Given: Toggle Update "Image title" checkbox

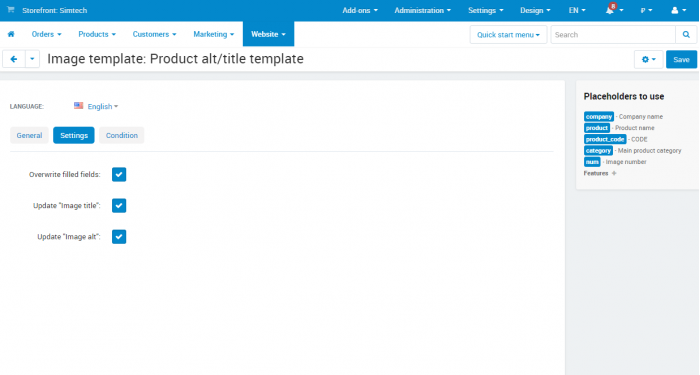Looking at the screenshot, I should click(x=119, y=206).
